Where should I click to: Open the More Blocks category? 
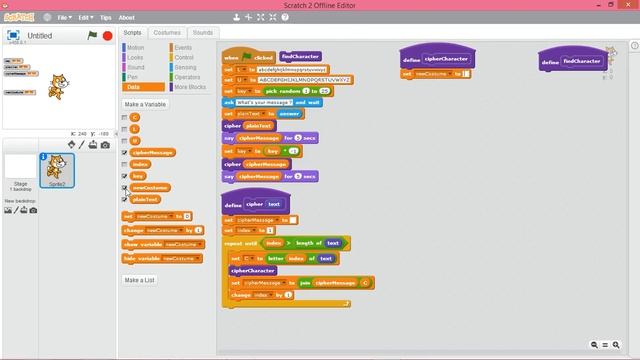pos(190,87)
